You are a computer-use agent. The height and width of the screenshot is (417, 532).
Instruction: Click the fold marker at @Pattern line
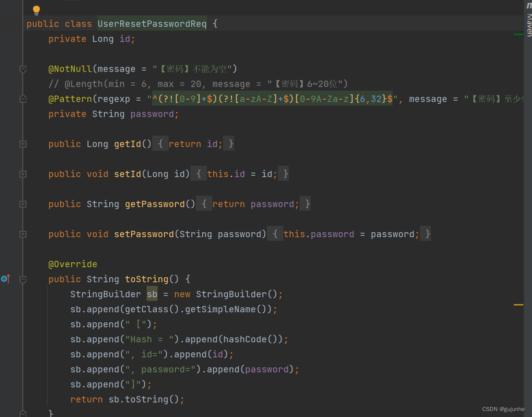pos(23,99)
